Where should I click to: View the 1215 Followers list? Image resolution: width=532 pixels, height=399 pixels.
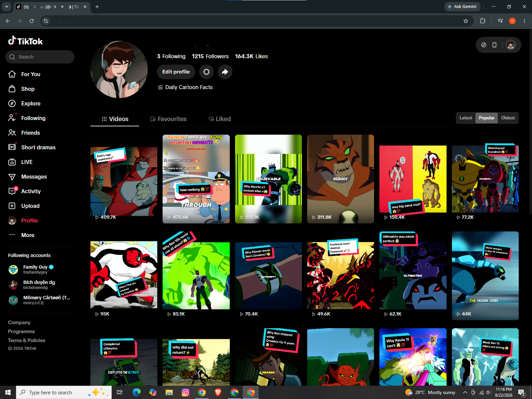pos(210,57)
